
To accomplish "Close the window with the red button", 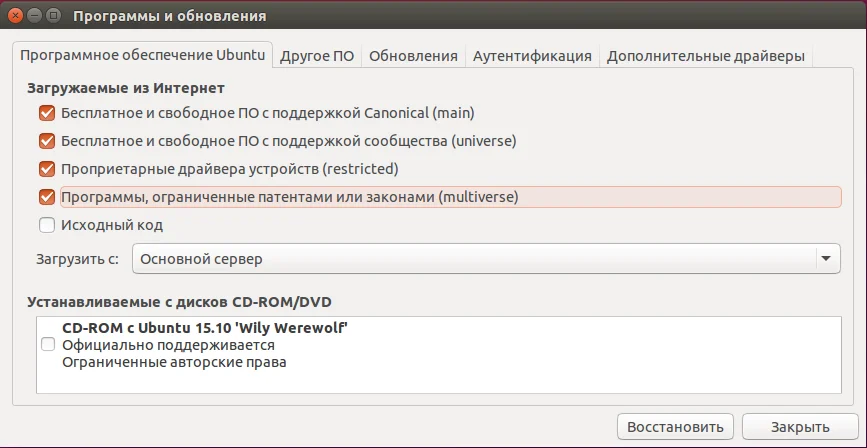I will point(14,17).
